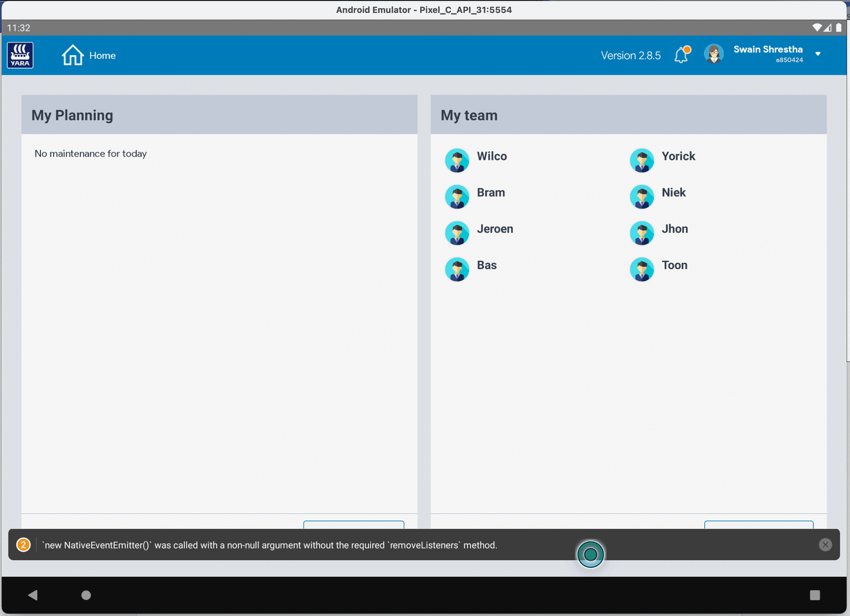The image size is (850, 616).
Task: Open Android recent apps square button
Action: pos(815,595)
